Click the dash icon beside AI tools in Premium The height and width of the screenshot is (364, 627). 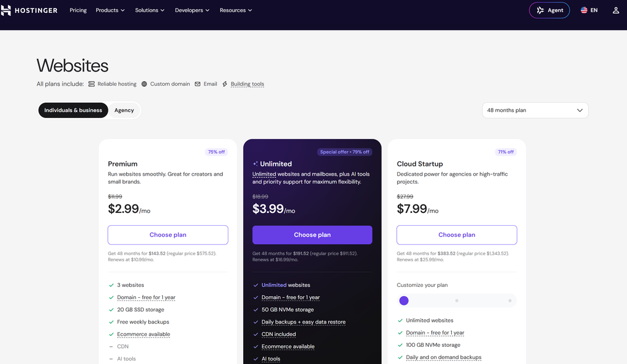(111, 359)
